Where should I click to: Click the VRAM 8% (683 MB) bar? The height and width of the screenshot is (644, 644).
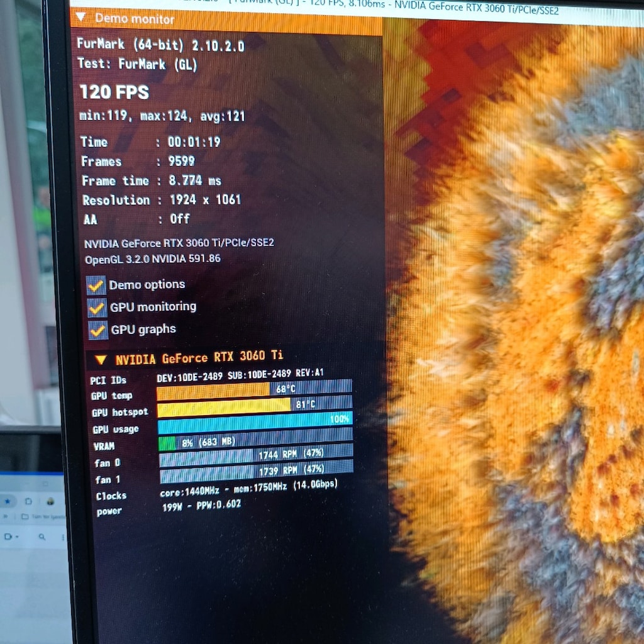(x=255, y=440)
